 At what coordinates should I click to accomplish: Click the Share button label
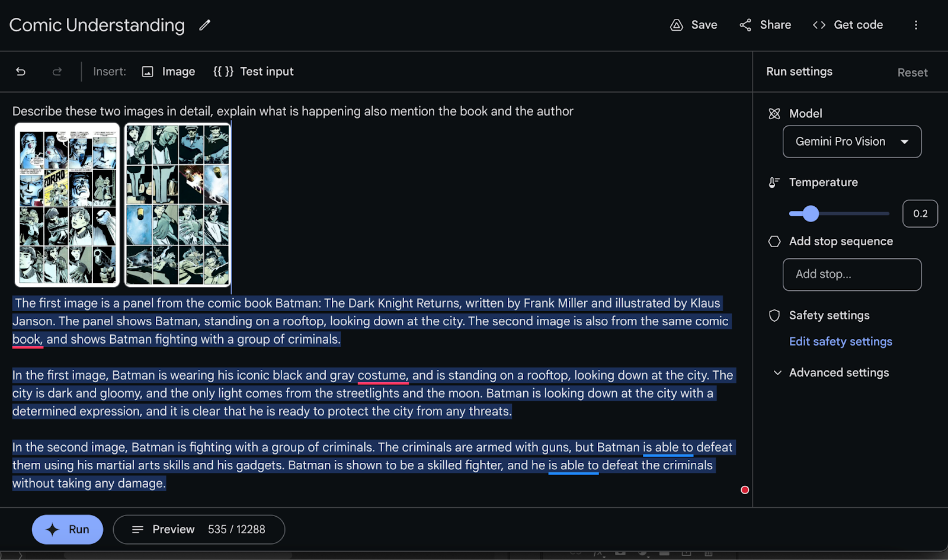point(775,25)
